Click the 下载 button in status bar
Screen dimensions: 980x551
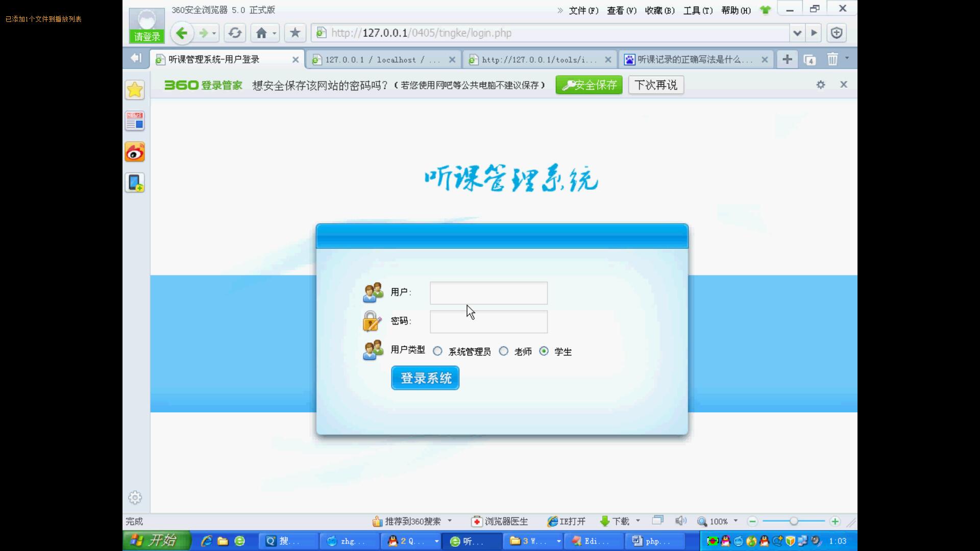point(615,521)
